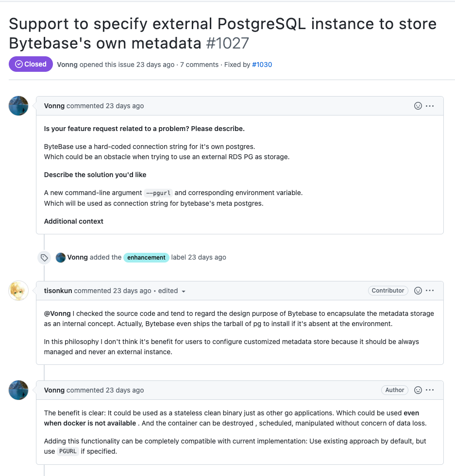455x476 pixels.
Task: Click the label tag icon in the timeline
Action: click(44, 258)
